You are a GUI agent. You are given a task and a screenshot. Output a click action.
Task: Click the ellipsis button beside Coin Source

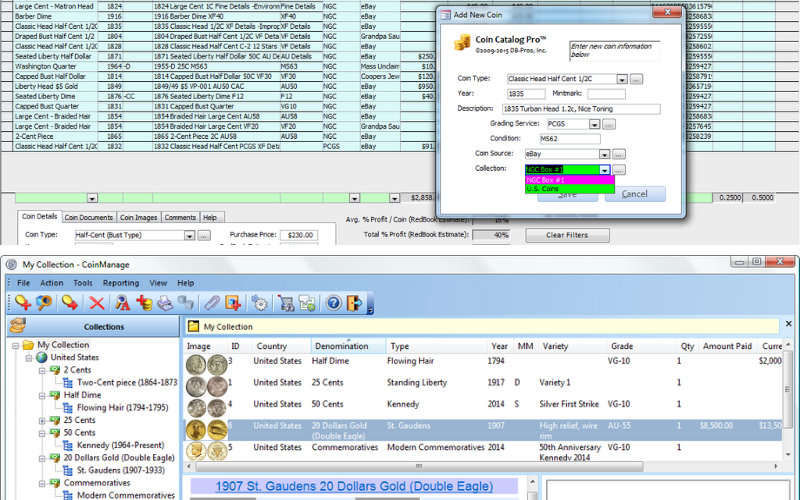click(618, 154)
